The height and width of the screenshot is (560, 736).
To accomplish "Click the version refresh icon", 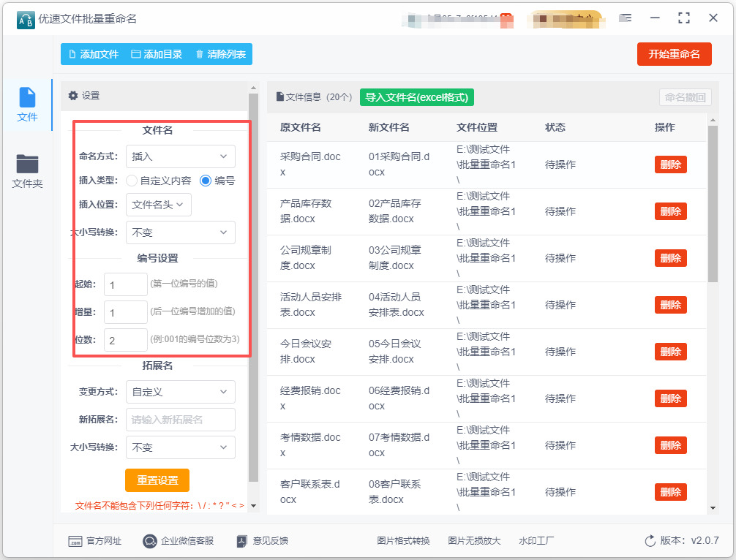I will click(x=650, y=541).
